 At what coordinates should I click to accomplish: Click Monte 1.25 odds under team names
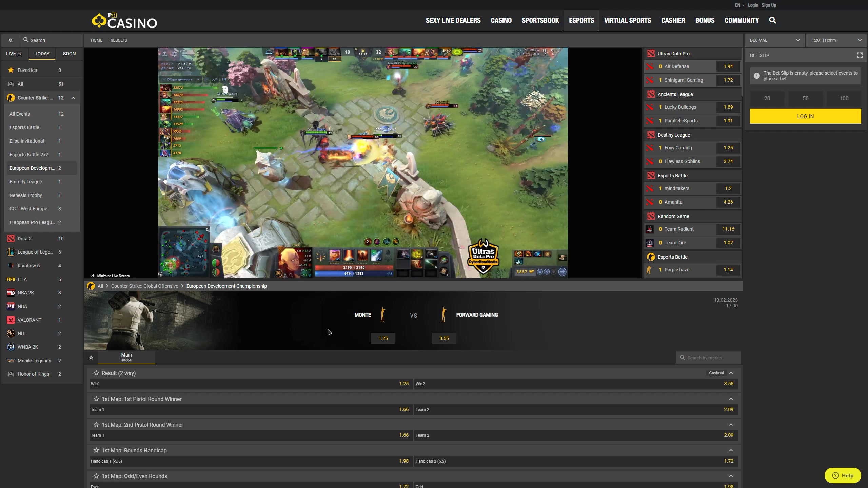[383, 338]
